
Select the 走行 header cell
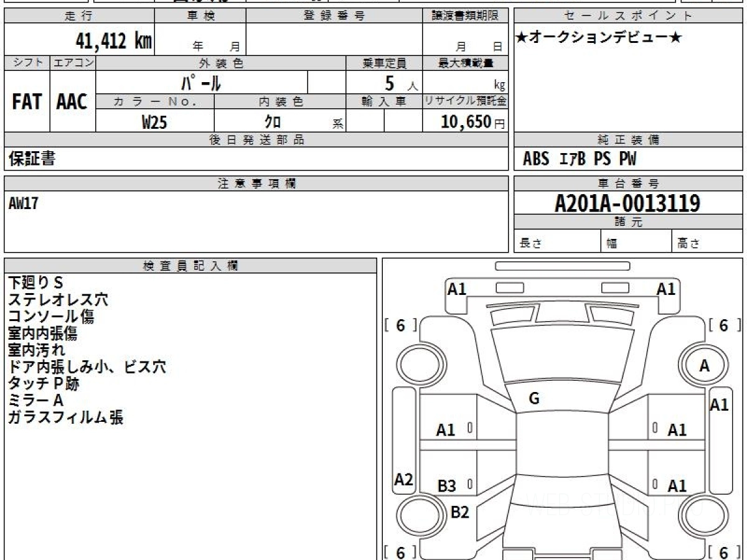pos(79,16)
